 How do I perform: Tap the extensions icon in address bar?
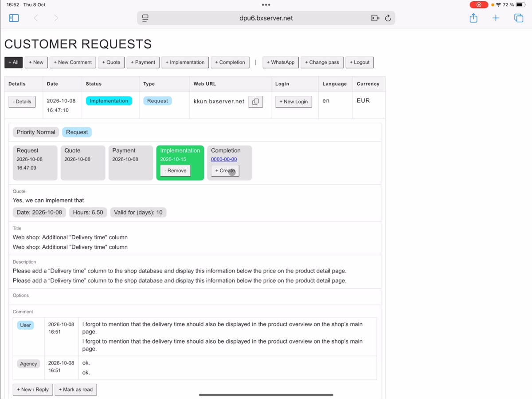pyautogui.click(x=375, y=18)
